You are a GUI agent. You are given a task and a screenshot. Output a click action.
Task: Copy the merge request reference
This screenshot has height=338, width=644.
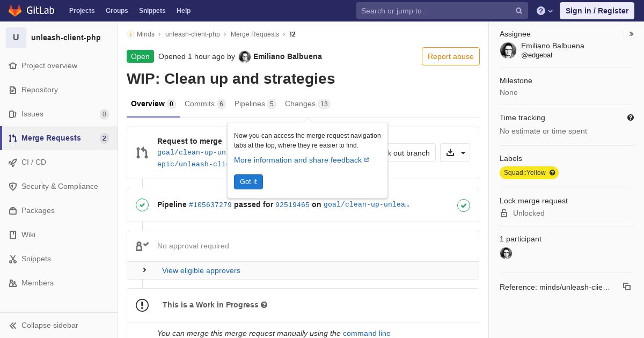[626, 287]
